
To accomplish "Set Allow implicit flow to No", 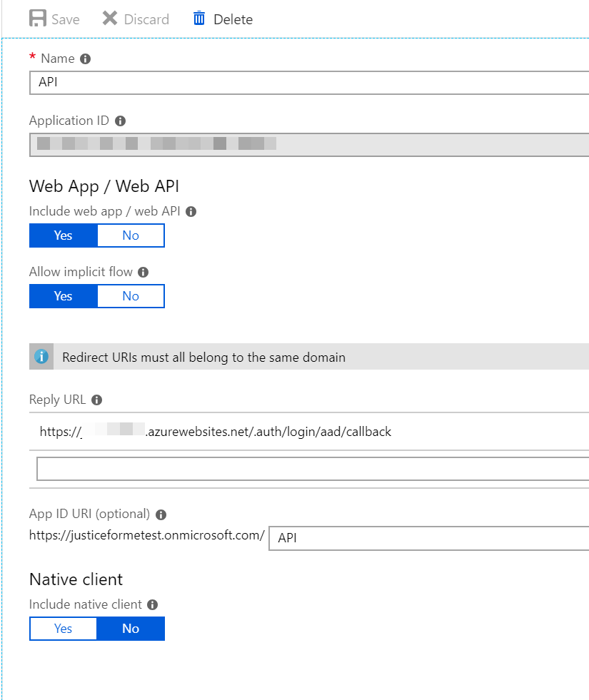I will (131, 296).
